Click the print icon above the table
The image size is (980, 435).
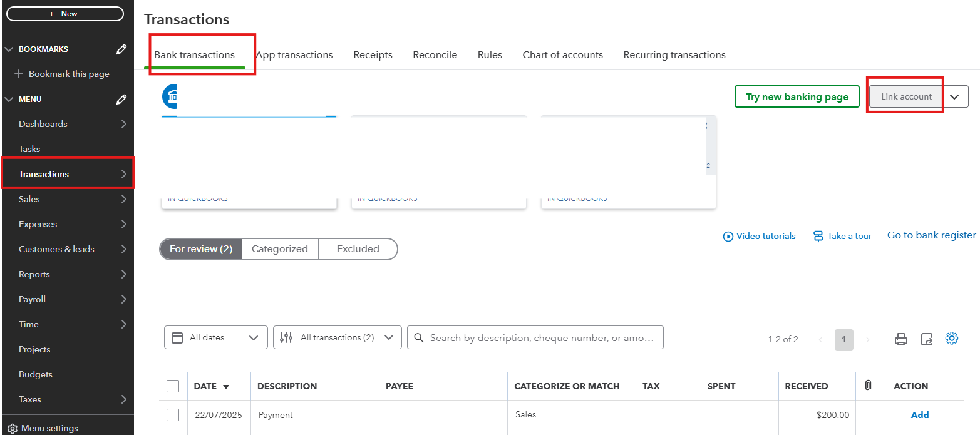point(900,339)
